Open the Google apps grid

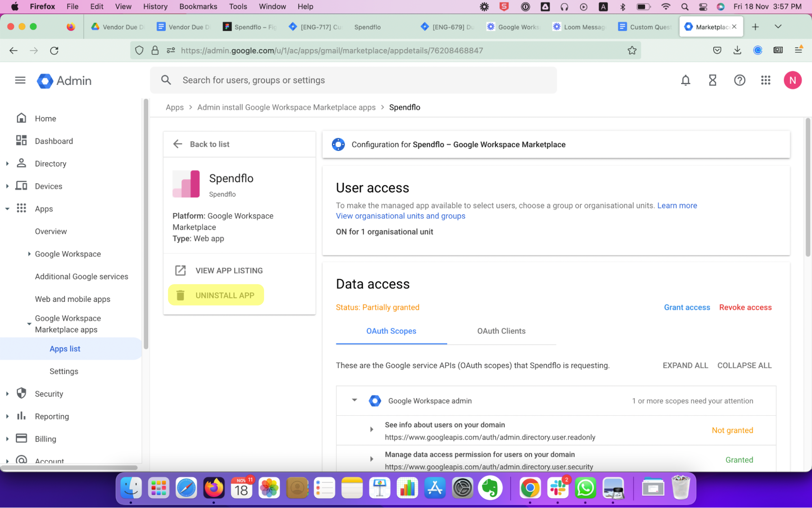point(765,80)
